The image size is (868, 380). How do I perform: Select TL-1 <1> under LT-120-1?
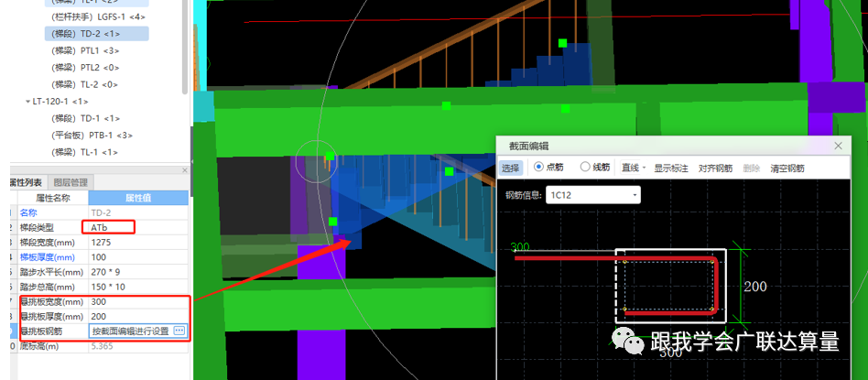click(x=84, y=152)
